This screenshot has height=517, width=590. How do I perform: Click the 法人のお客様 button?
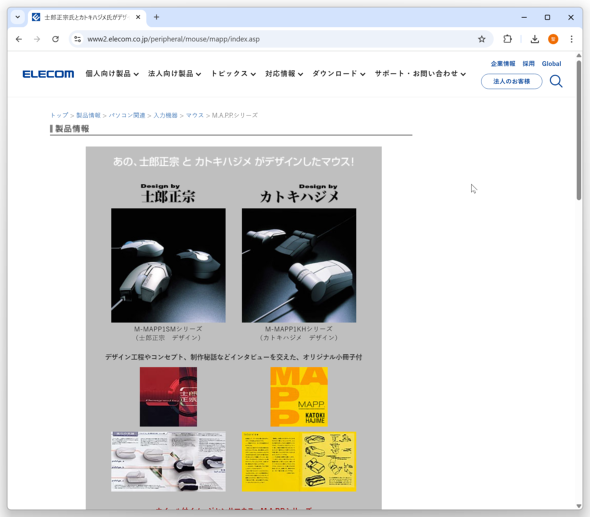511,81
